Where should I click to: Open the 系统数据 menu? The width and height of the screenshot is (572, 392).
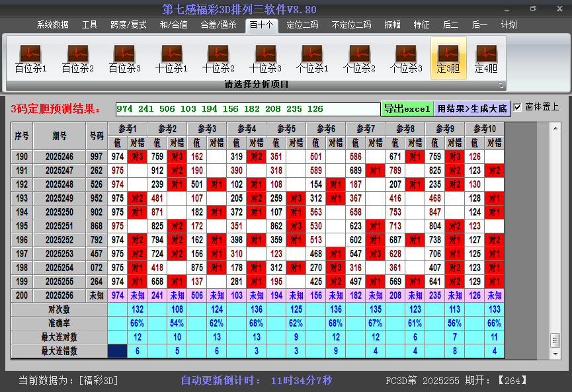tap(53, 24)
